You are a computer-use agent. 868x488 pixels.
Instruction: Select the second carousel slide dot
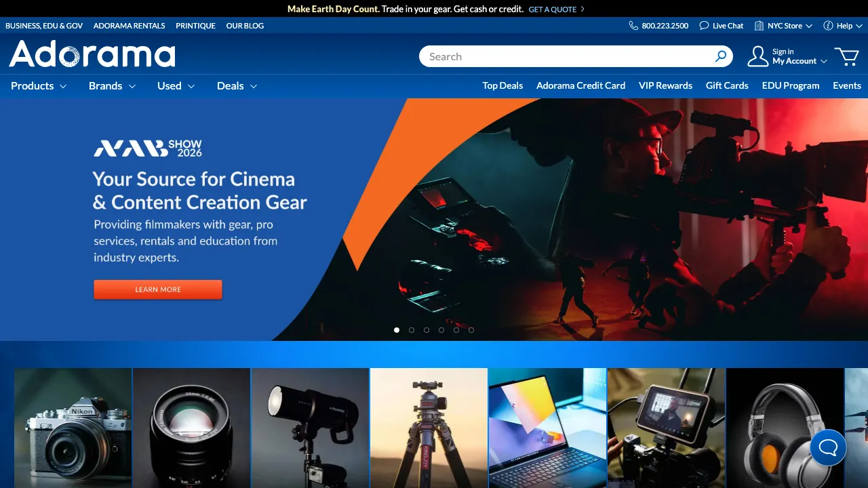pyautogui.click(x=412, y=330)
